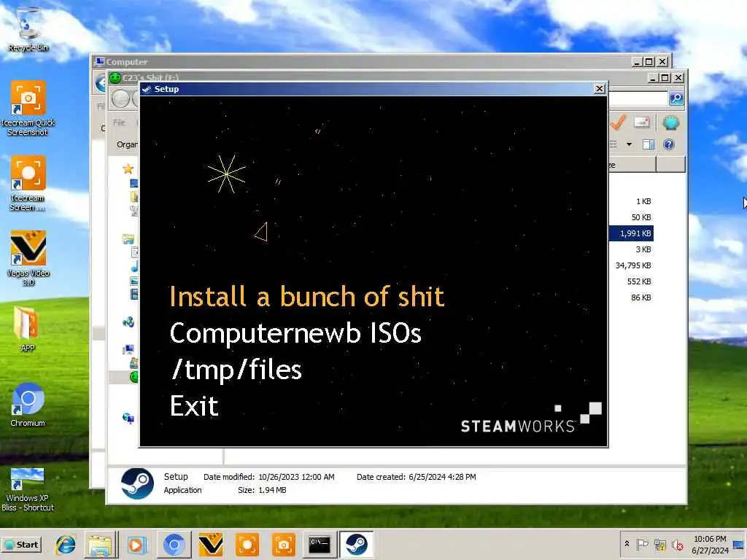Open Explorer help question-mark icon

(669, 144)
